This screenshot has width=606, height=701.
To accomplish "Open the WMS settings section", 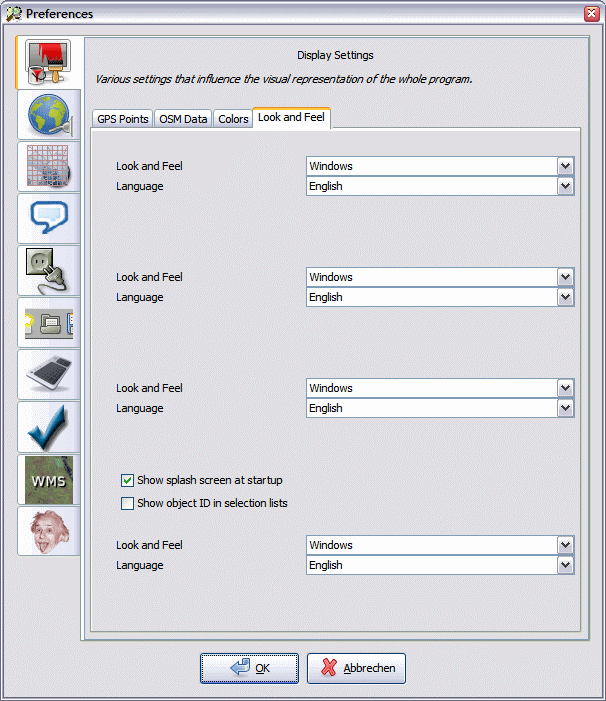I will [48, 479].
